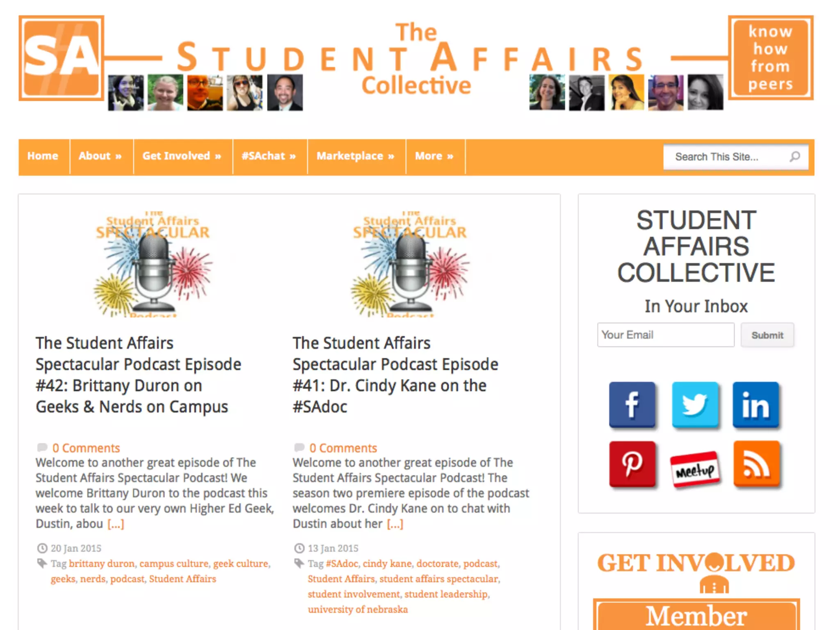Open the orange RSS feed icon
Viewport: 840px width, 630px height.
tap(756, 463)
